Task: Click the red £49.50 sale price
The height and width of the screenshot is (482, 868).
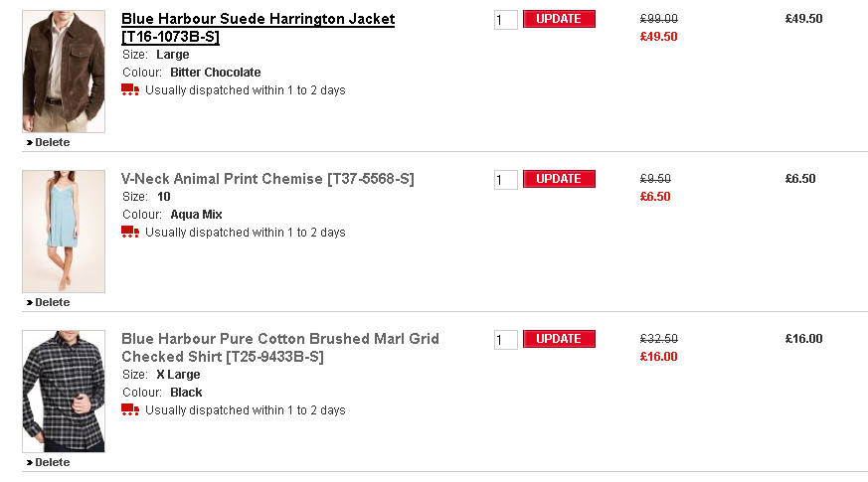Action: 658,37
